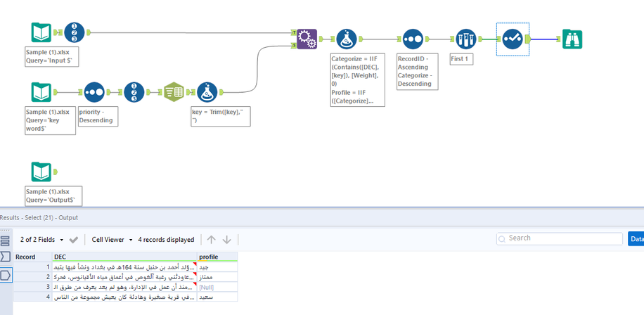The height and width of the screenshot is (315, 644).
Task: Select the Input Data tool reading Input$ sheet
Action: point(41,33)
